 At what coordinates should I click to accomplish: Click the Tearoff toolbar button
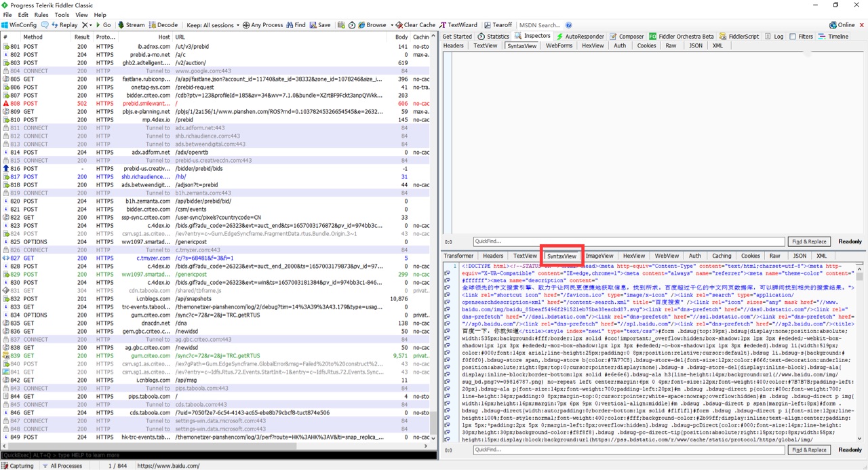498,25
